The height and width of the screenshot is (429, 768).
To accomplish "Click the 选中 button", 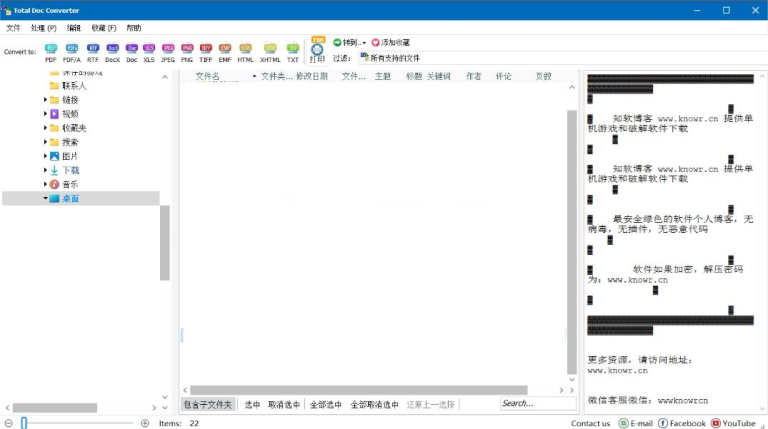I will (252, 405).
